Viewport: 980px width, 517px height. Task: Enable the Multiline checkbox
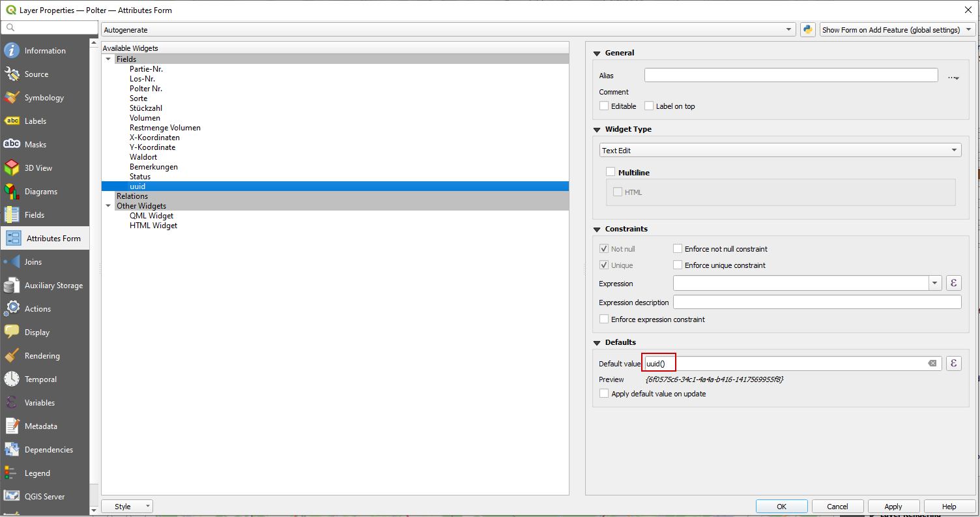tap(611, 173)
